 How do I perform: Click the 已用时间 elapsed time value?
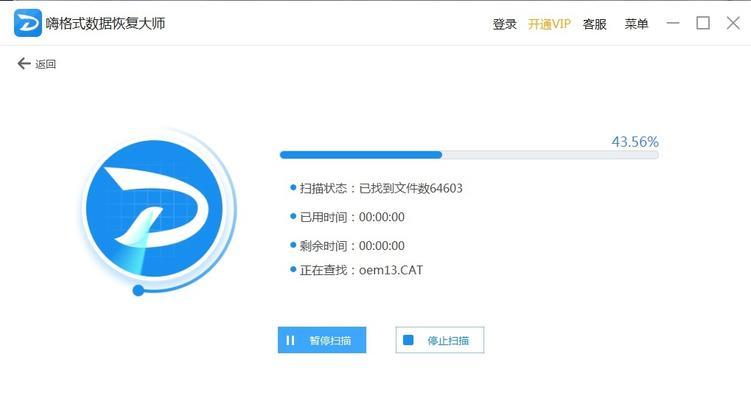point(382,217)
